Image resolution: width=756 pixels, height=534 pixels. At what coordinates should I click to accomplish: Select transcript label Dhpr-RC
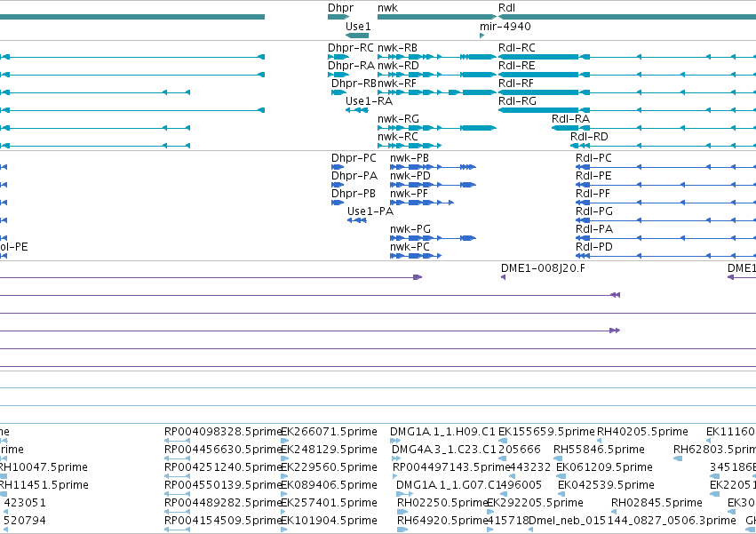(351, 48)
